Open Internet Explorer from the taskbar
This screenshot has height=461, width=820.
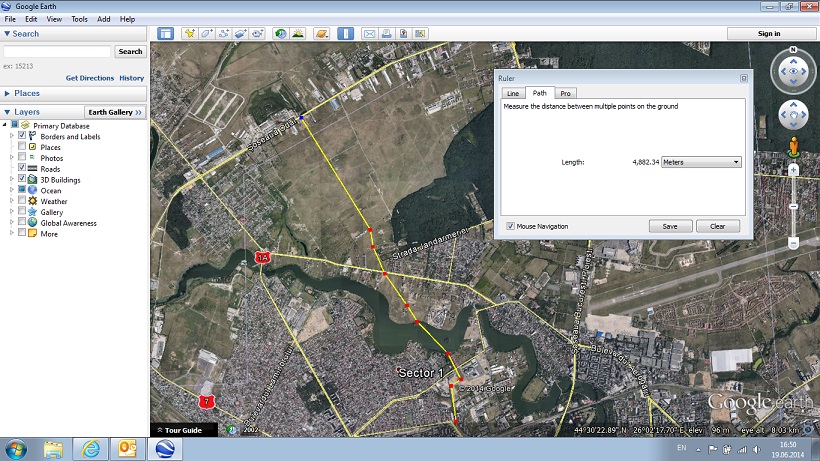90,449
